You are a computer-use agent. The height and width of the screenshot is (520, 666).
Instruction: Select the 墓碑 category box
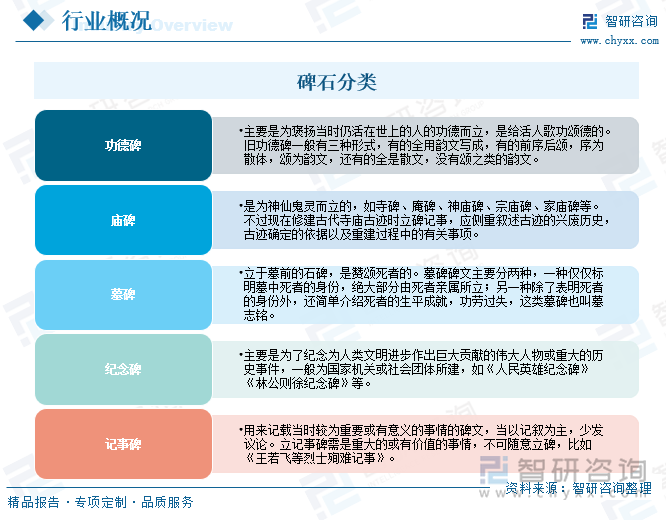(x=123, y=294)
